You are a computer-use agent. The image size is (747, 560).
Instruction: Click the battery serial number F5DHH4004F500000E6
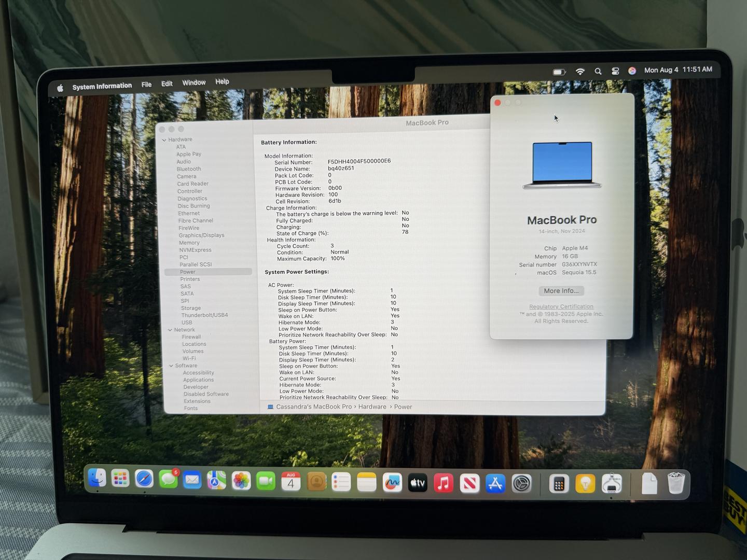pos(359,161)
